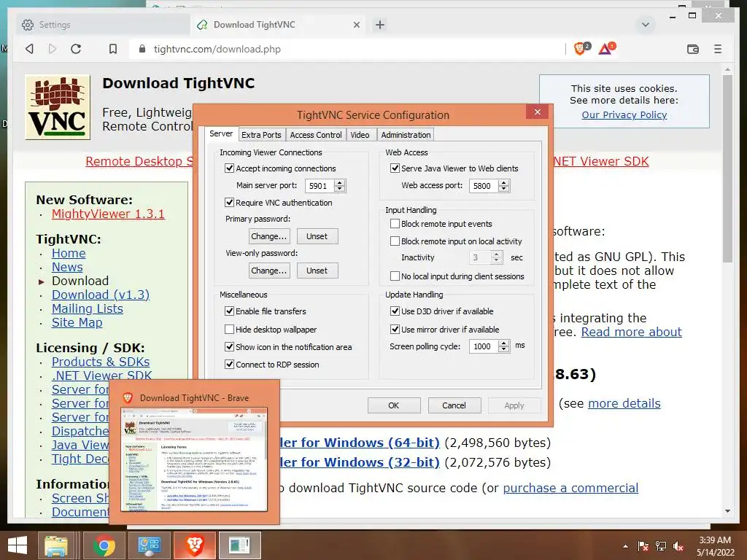Click the Screen polling cycle field
747x560 pixels.
tap(484, 346)
